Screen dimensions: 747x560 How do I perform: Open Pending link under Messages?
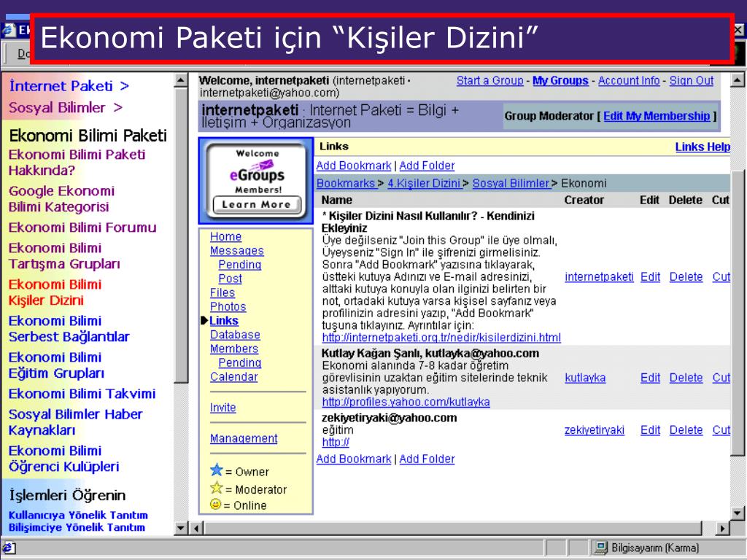[x=239, y=264]
